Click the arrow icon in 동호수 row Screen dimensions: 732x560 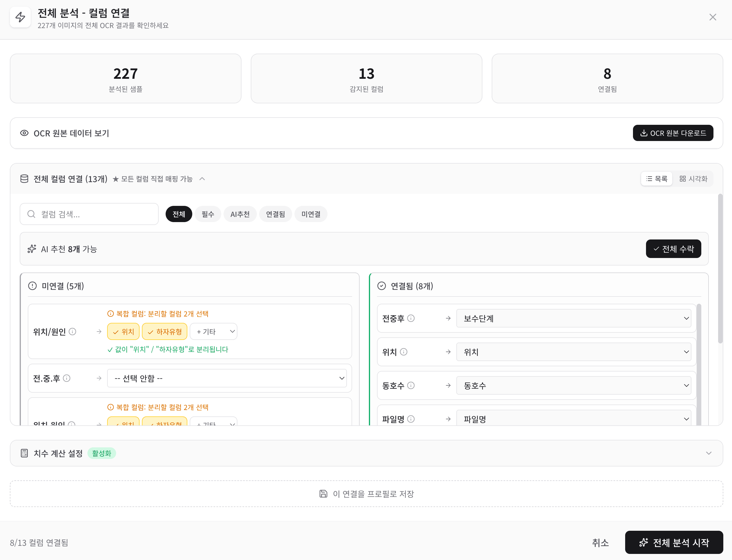448,386
